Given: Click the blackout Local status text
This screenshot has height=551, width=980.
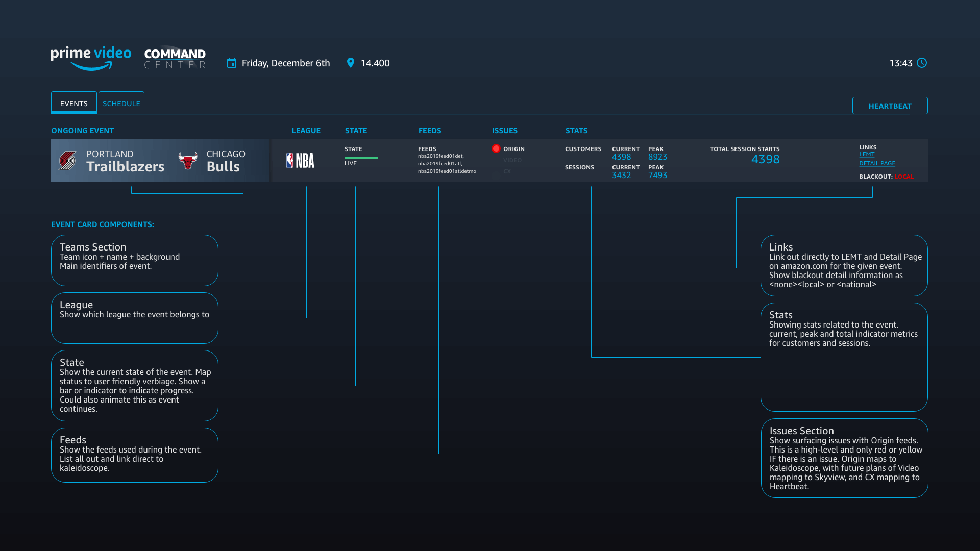Looking at the screenshot, I should click(903, 177).
